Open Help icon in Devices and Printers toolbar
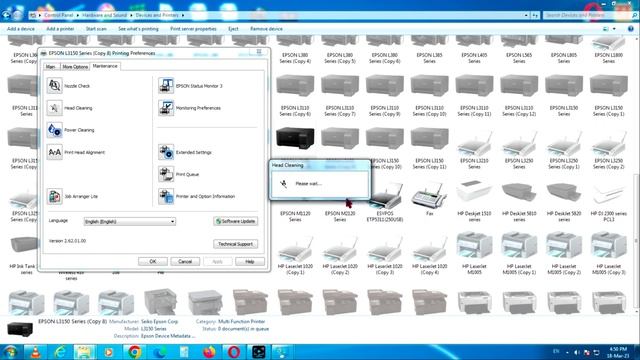This screenshot has width=640, height=360. [x=631, y=29]
